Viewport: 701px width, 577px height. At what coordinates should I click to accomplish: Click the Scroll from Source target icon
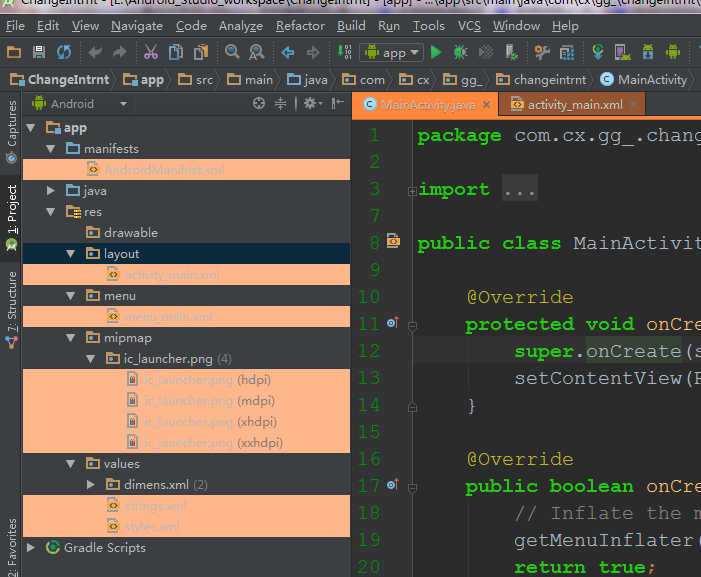pyautogui.click(x=259, y=103)
